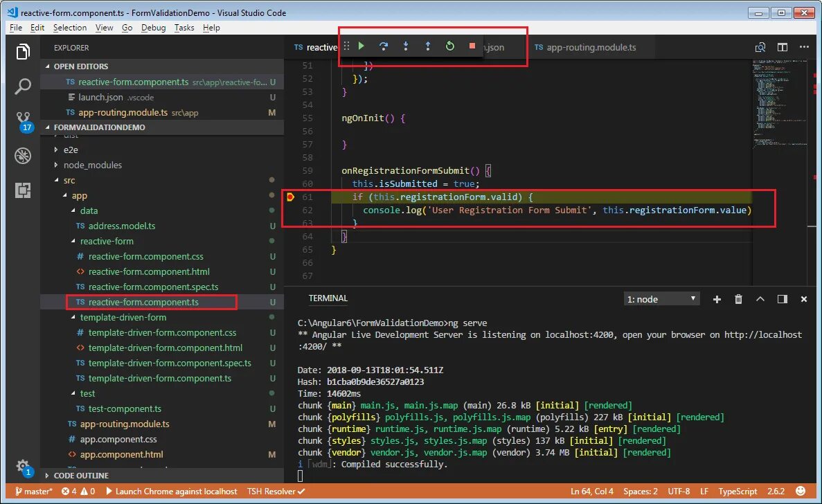Switch to the app-routing.module.ts tab
The image size is (822, 504).
(592, 47)
